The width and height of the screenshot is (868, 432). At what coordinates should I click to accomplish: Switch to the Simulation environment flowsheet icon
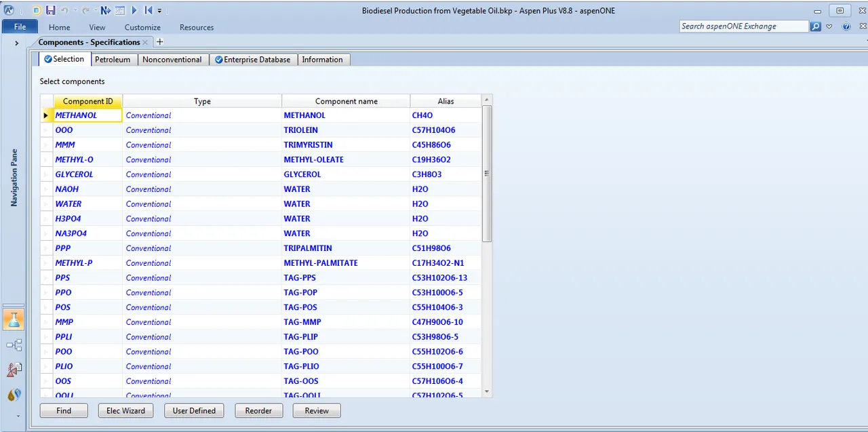(x=14, y=345)
